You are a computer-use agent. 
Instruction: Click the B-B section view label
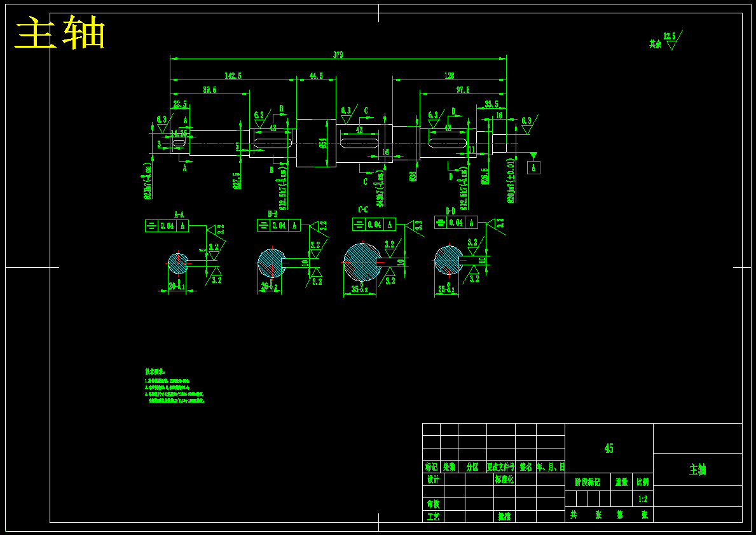[x=273, y=214]
